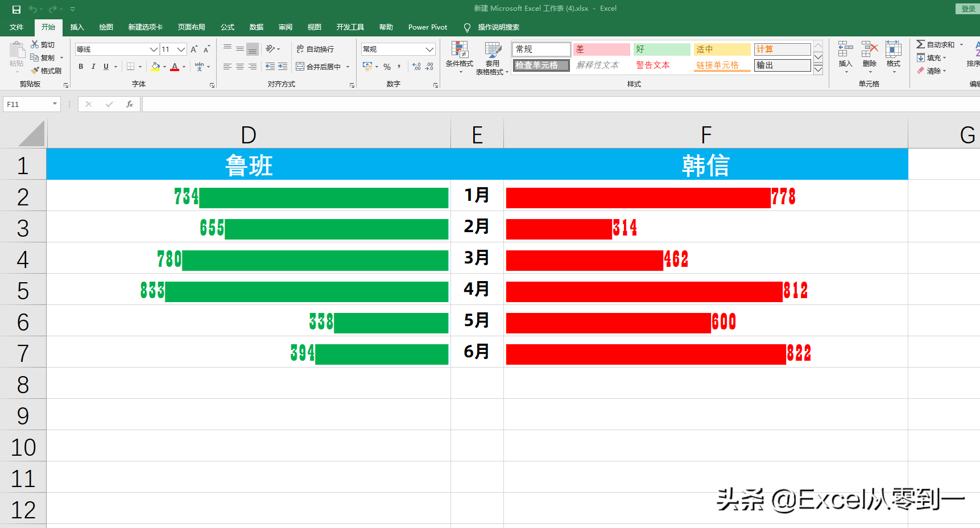This screenshot has width=980, height=528.
Task: Switch to the Power Pivot tab
Action: coord(428,27)
